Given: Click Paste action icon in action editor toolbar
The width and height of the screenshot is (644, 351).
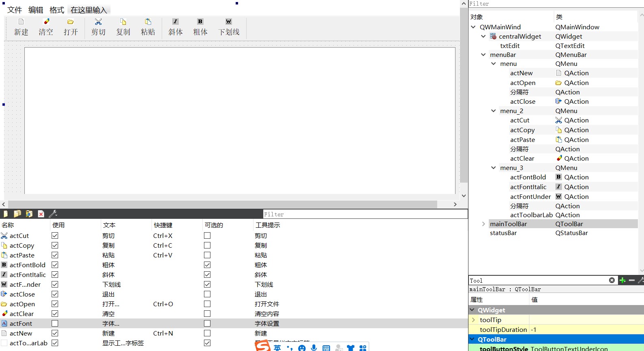Looking at the screenshot, I should coord(29,214).
